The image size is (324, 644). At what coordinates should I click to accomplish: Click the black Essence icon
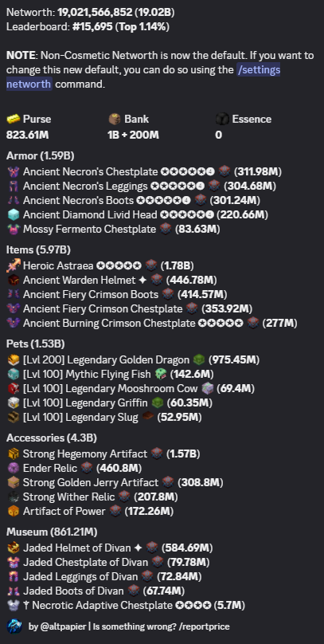222,119
